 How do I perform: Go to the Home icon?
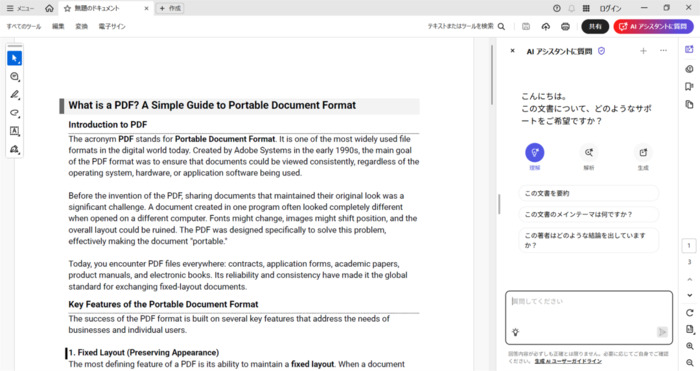click(x=50, y=8)
